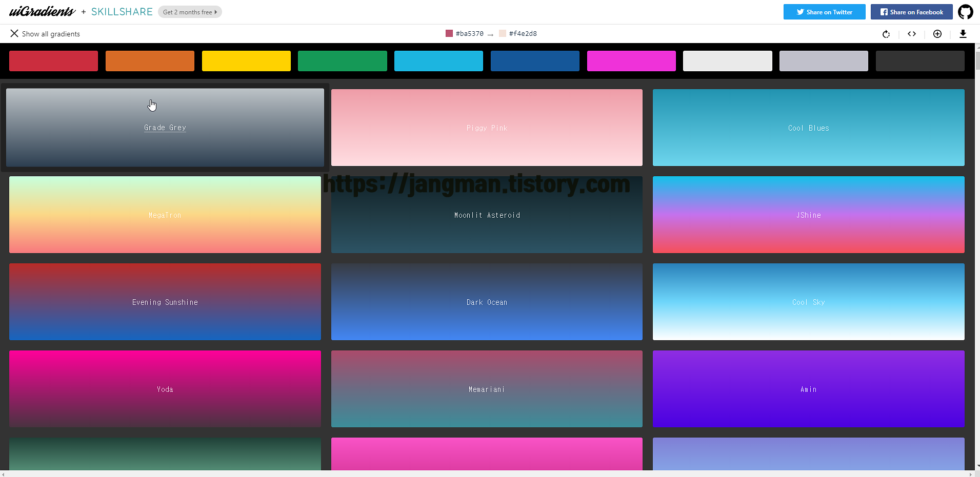This screenshot has width=980, height=477.
Task: Filter gradients by cyan swatch
Action: click(438, 61)
